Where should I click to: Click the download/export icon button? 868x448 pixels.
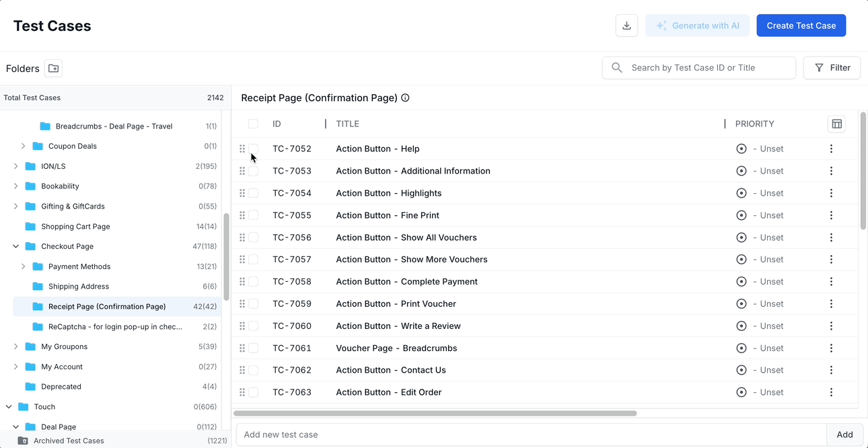click(x=626, y=26)
